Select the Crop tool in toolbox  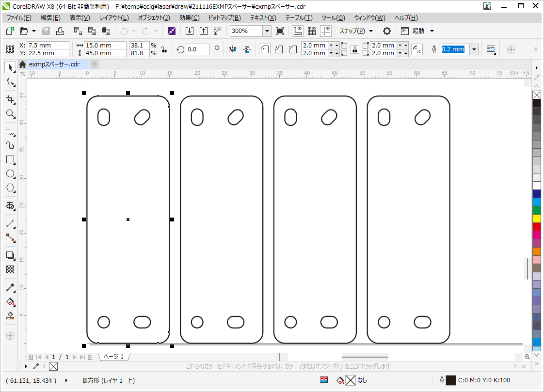10,99
